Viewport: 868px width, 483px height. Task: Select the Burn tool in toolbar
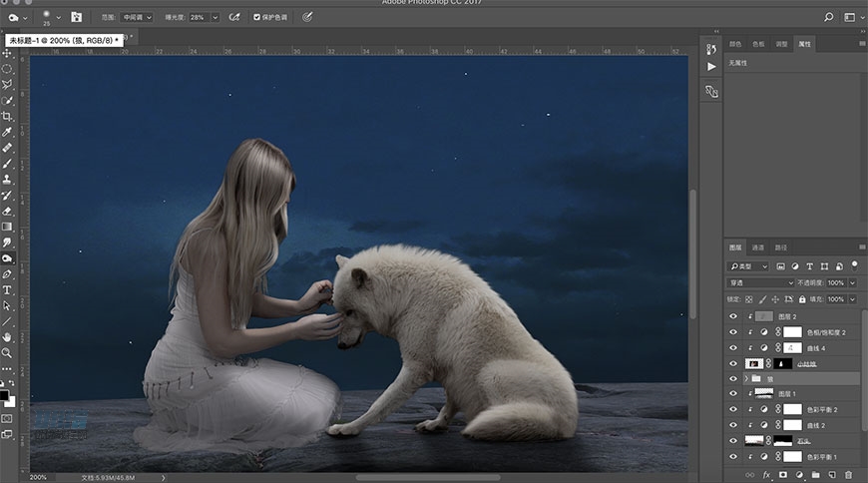7,258
